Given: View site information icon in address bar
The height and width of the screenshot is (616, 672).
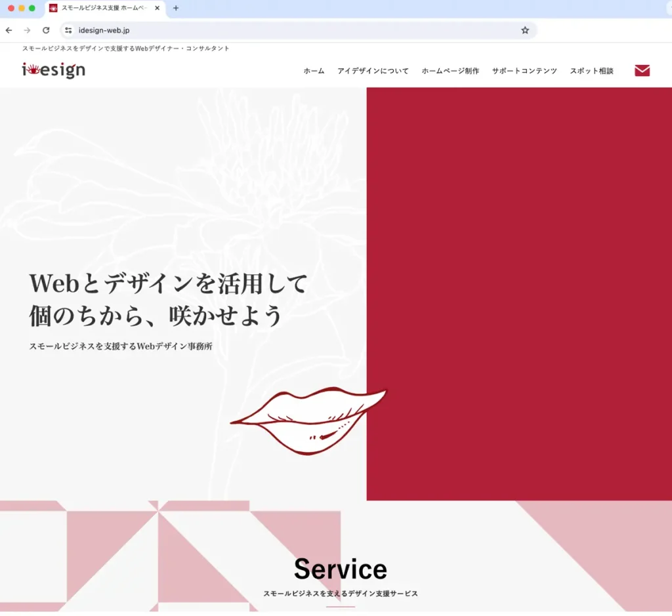Looking at the screenshot, I should pos(68,30).
